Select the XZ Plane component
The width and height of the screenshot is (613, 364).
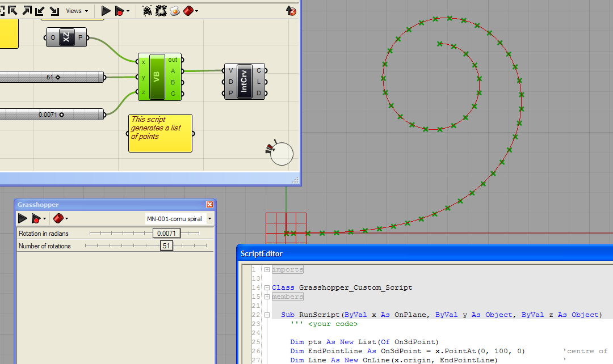[66, 37]
